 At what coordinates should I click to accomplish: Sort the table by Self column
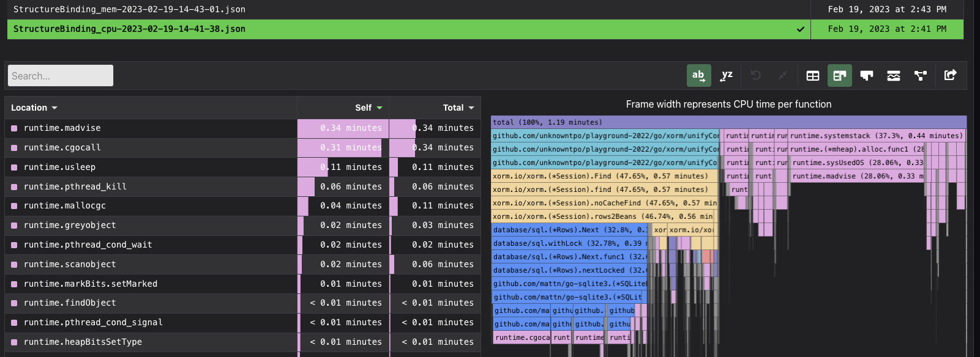pyautogui.click(x=368, y=108)
